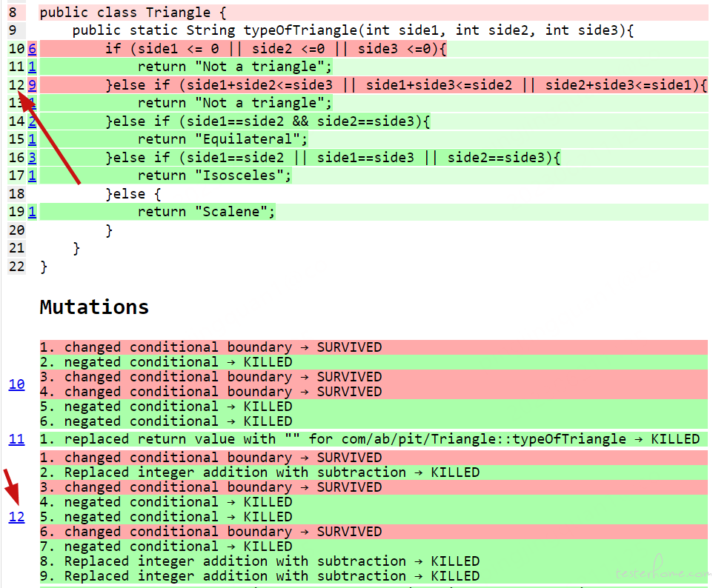This screenshot has width=713, height=588.
Task: Select line number 22 in the gutter
Action: 17,267
